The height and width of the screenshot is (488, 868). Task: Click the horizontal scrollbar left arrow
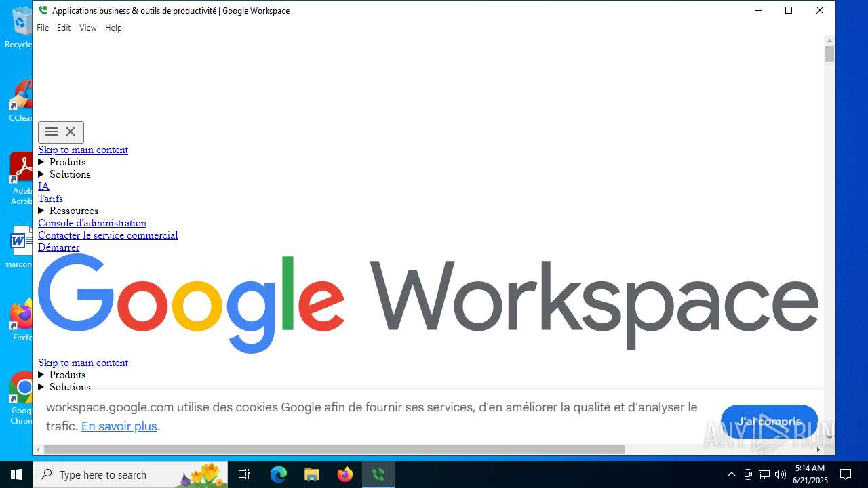38,449
